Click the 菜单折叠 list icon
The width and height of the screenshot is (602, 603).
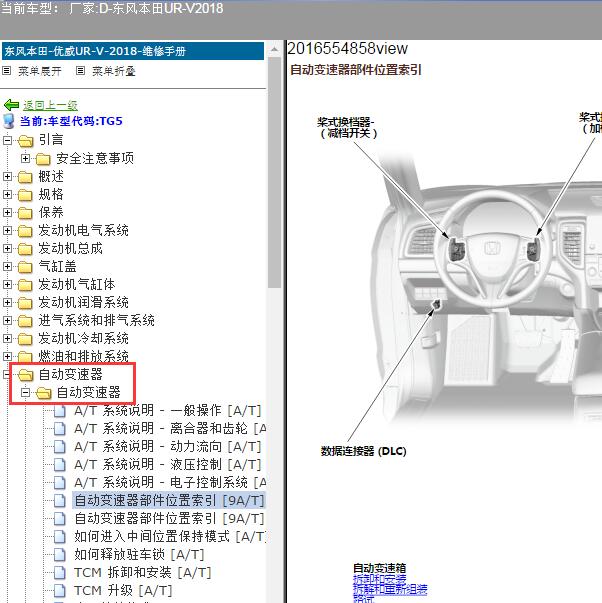click(80, 71)
